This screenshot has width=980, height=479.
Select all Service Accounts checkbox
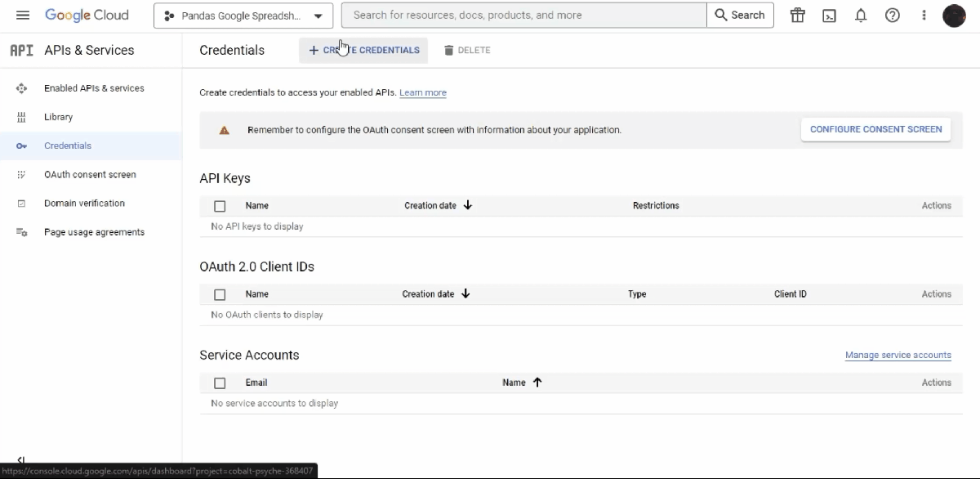(220, 383)
